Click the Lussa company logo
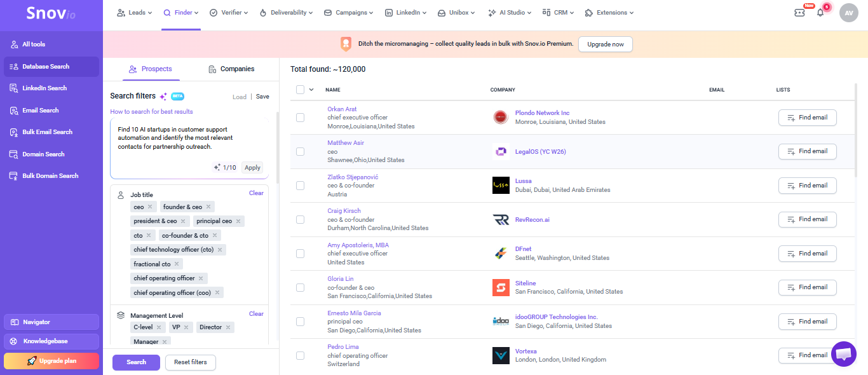The image size is (868, 375). (501, 185)
